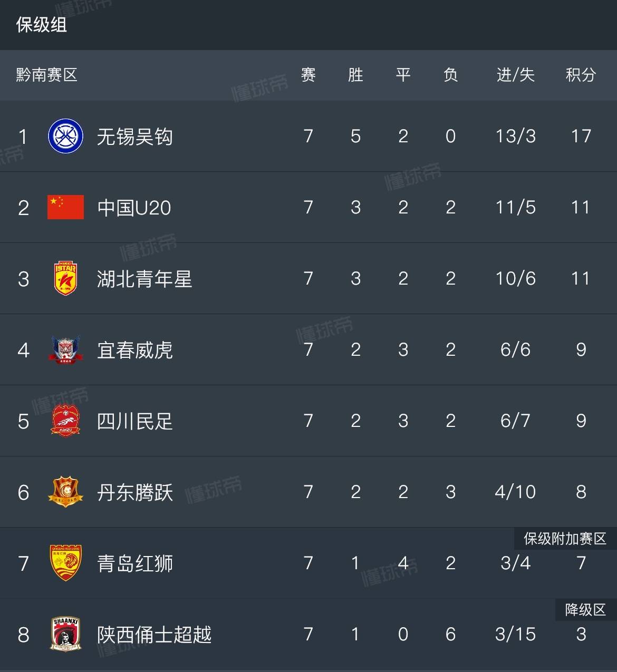The height and width of the screenshot is (672, 617).
Task: Open the 四川民足 red crest icon
Action: [65, 421]
